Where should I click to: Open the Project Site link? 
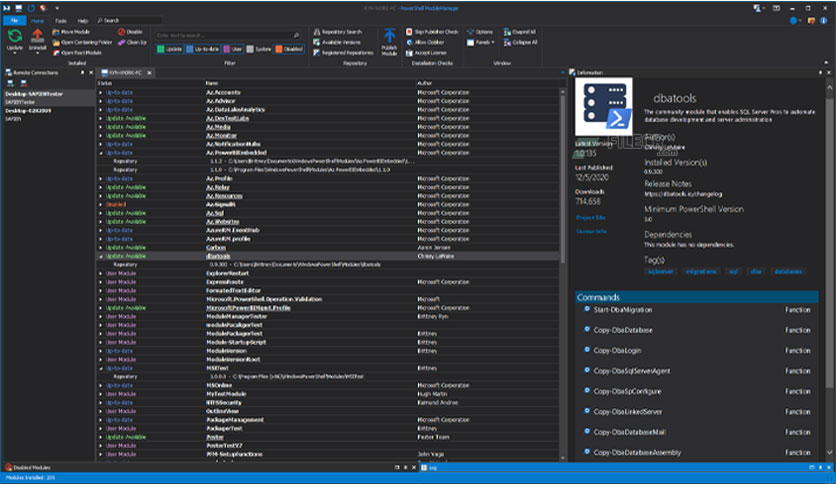click(x=590, y=217)
